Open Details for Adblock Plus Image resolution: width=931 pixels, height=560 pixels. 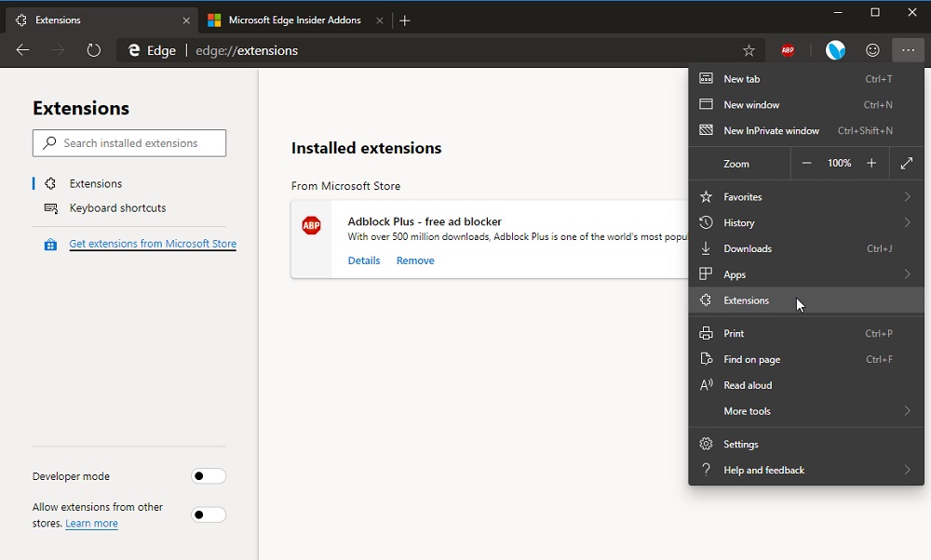coord(364,260)
